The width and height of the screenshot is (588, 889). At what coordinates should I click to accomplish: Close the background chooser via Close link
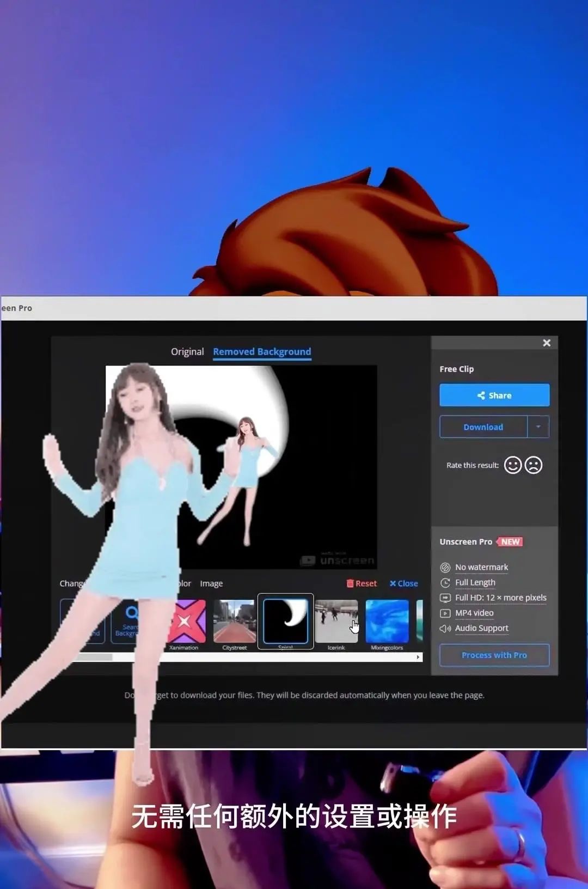(404, 583)
